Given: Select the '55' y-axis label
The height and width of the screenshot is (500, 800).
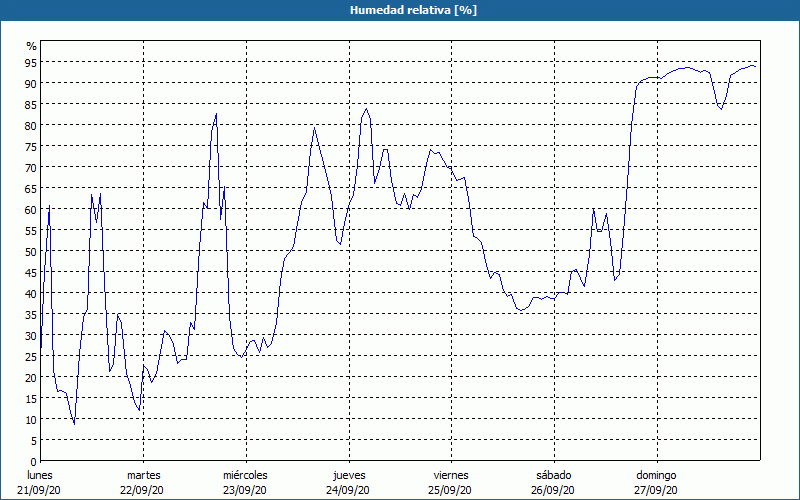Looking at the screenshot, I should coord(31,231).
